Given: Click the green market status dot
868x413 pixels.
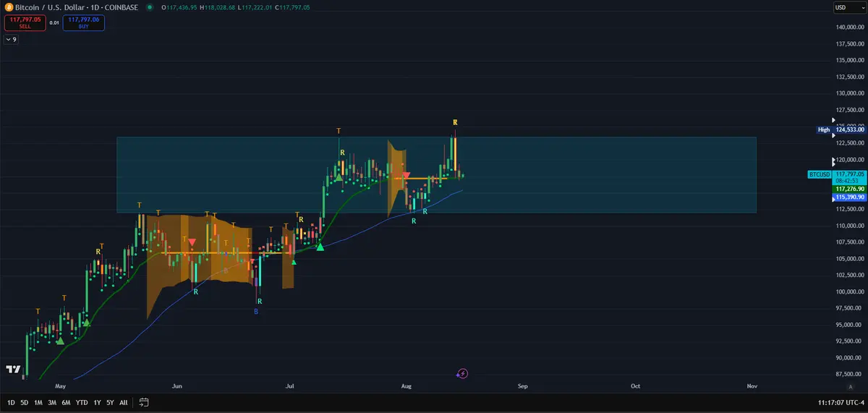Looking at the screenshot, I should pyautogui.click(x=150, y=7).
